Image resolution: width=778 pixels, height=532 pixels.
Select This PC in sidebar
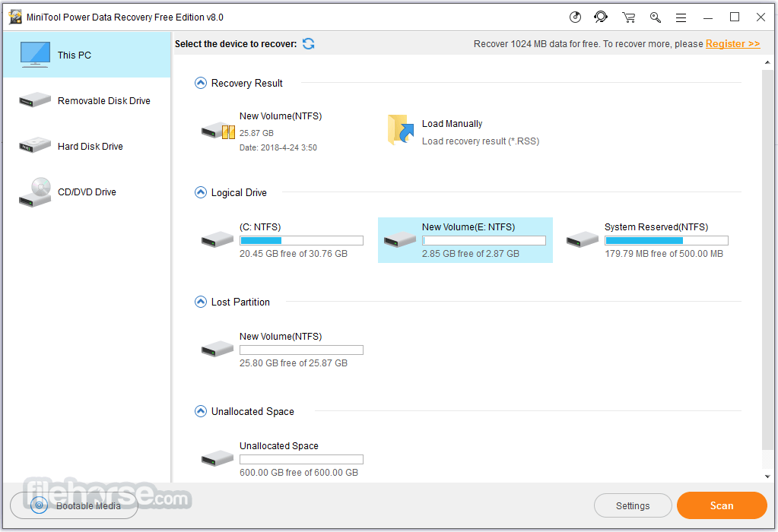click(x=87, y=55)
